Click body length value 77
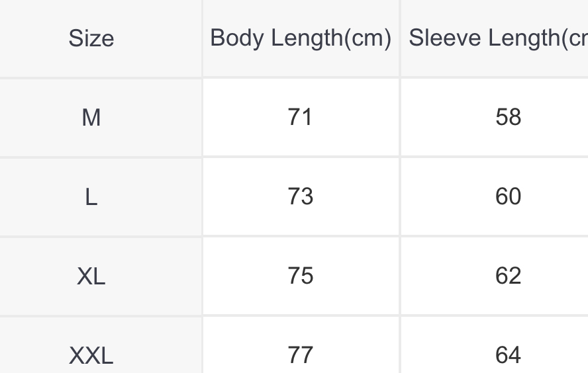Screen dimensions: 588x373 [x=300, y=354]
